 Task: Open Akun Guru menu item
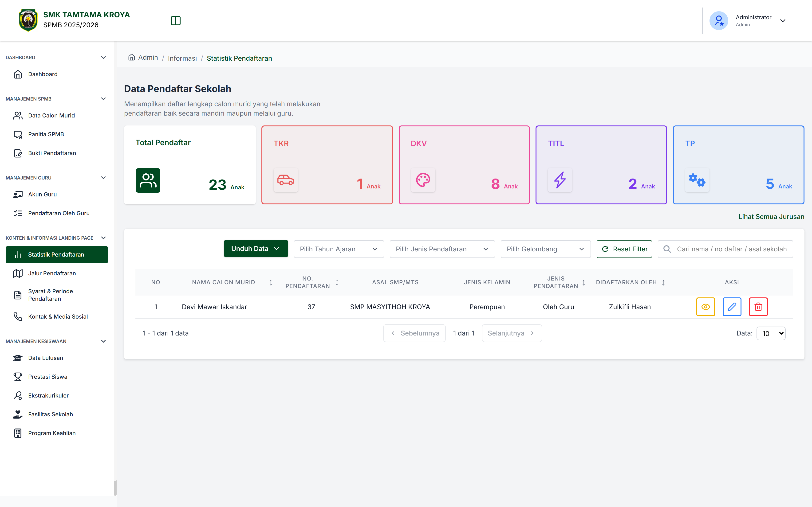[57, 195]
